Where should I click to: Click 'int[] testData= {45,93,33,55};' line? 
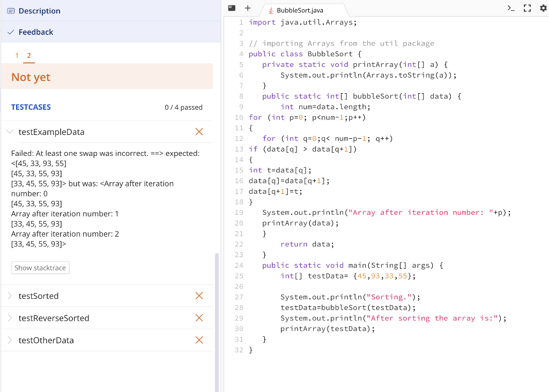[x=348, y=276]
